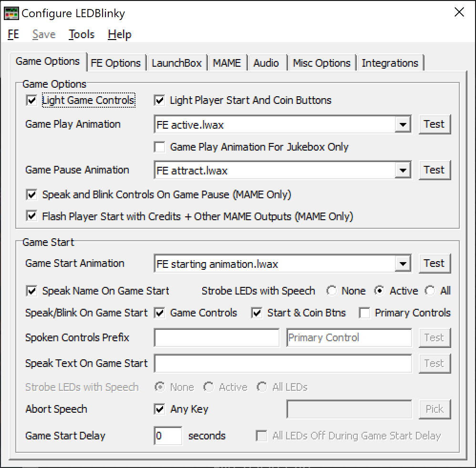Open the FE menu
The image size is (476, 468).
[x=13, y=34]
